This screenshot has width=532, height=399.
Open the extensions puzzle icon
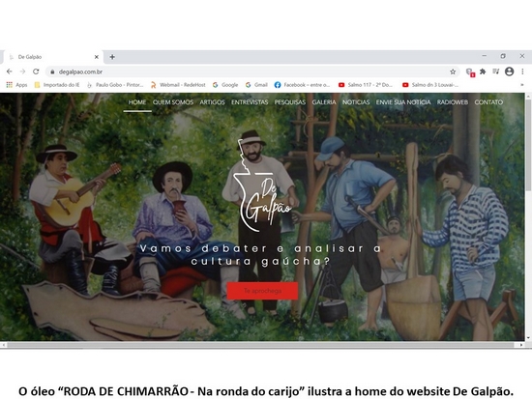tap(483, 71)
